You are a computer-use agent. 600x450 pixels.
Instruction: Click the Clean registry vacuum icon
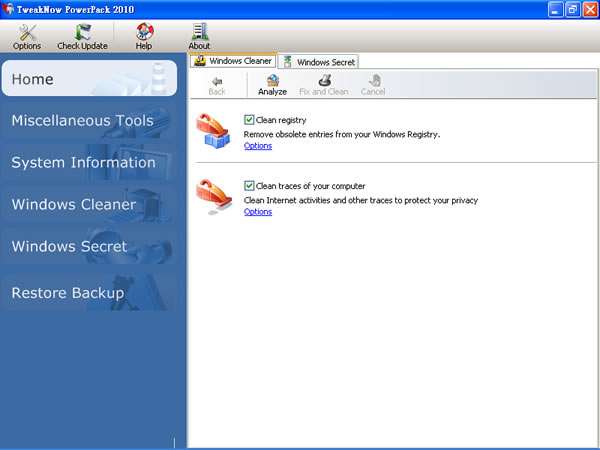click(214, 130)
